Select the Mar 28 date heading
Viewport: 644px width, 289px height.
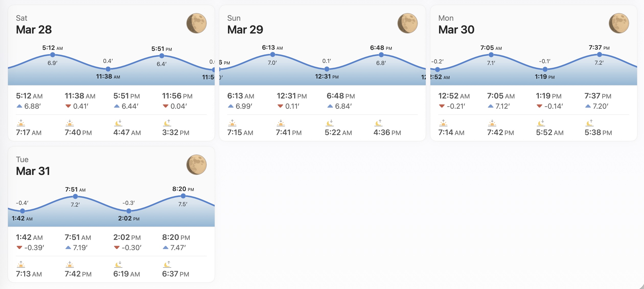tap(34, 30)
